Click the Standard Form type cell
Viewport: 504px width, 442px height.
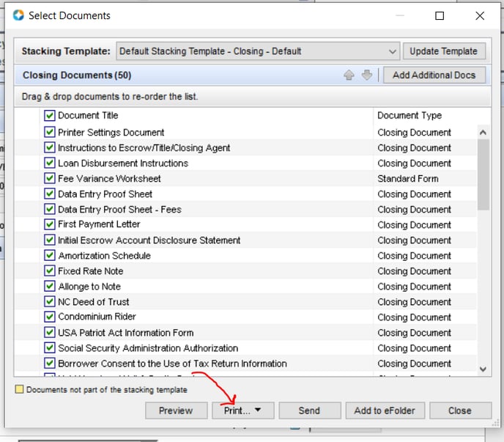pyautogui.click(x=408, y=179)
